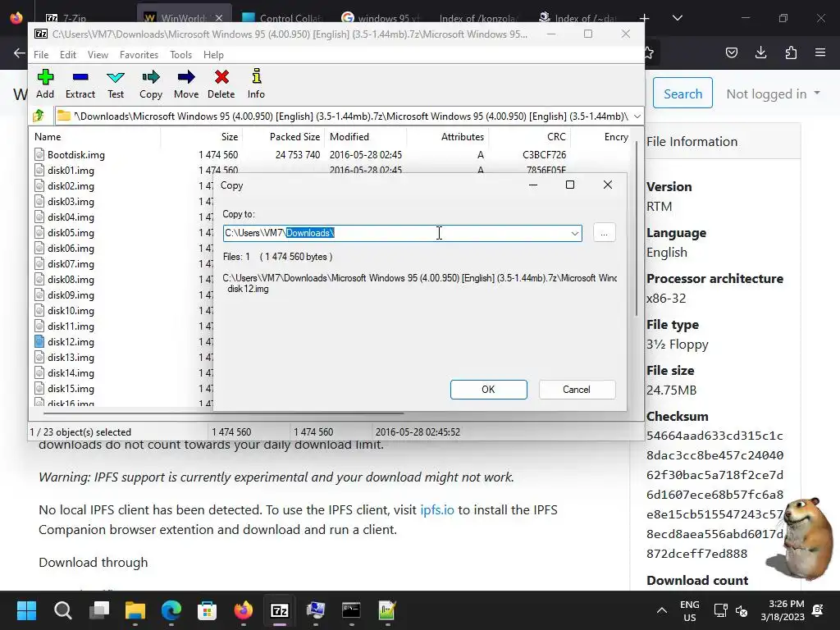The width and height of the screenshot is (840, 630).
Task: Expand the Copy to path dropdown
Action: click(574, 233)
